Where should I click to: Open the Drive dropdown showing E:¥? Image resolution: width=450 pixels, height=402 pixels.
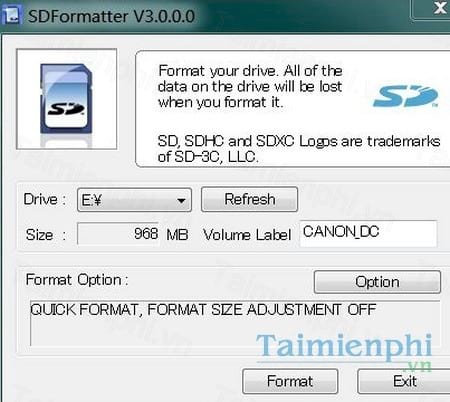(x=134, y=200)
